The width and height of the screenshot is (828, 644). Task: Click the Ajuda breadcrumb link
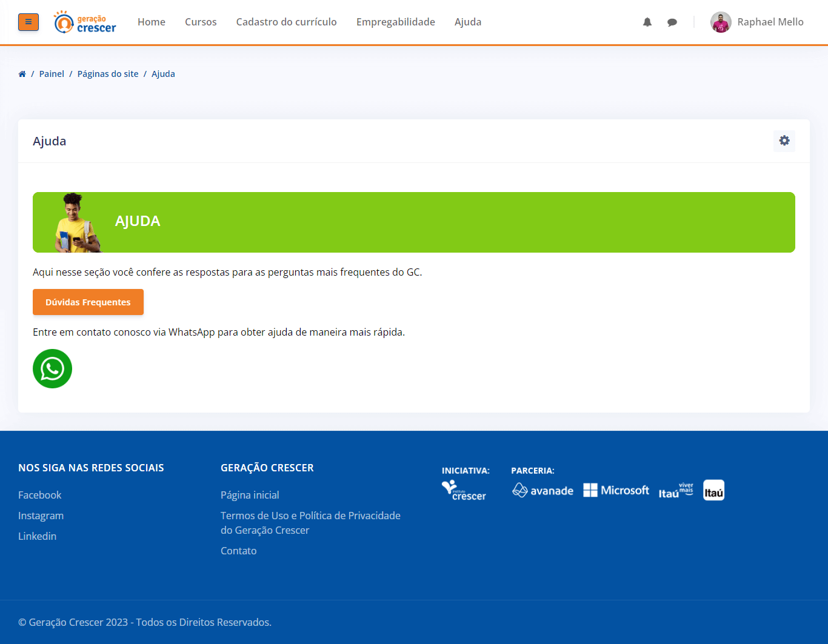[163, 74]
